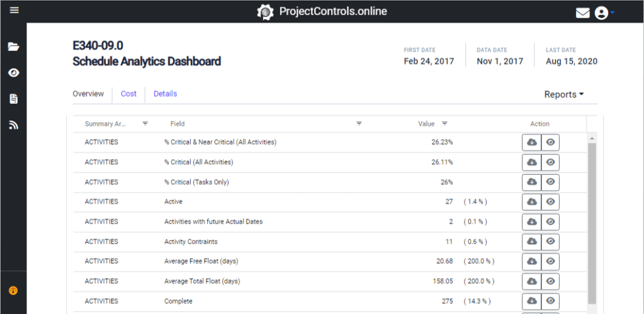Switch to the Details tab
This screenshot has width=644, height=314.
pyautogui.click(x=165, y=94)
